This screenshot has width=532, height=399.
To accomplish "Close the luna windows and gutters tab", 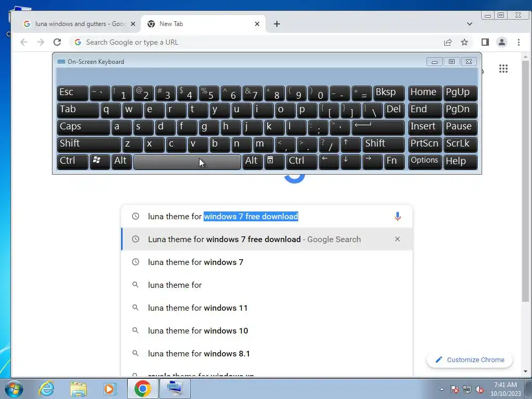I will (x=133, y=24).
